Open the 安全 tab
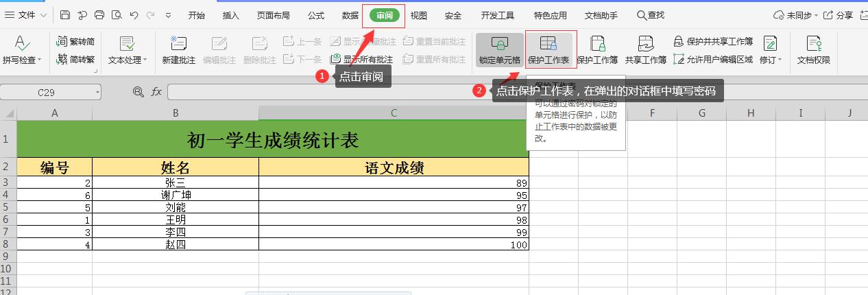Viewport: 868px width, 295px height. pyautogui.click(x=453, y=15)
